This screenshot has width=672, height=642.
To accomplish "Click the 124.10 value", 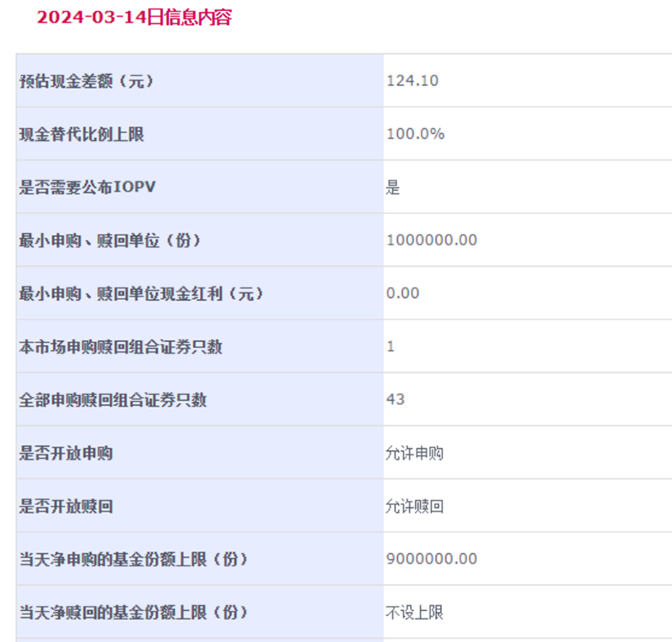I will [412, 81].
